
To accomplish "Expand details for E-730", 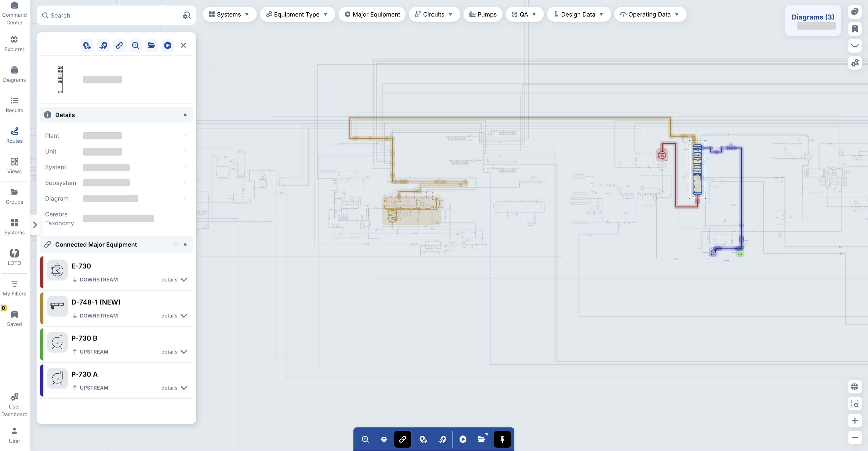I will 174,280.
